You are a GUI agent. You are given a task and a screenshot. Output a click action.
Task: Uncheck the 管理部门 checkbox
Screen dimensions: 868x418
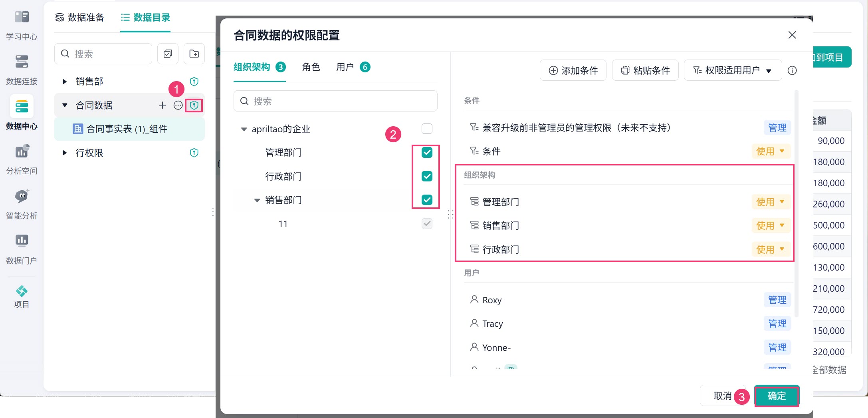tap(427, 152)
